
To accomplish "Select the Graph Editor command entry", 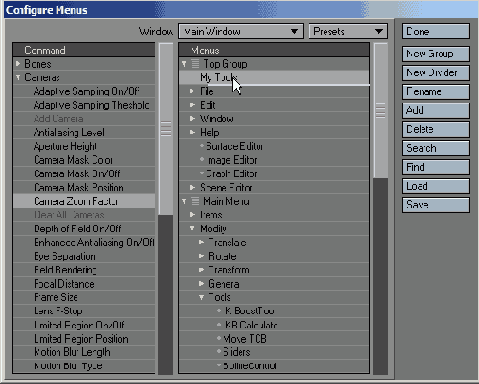I will [274, 174].
